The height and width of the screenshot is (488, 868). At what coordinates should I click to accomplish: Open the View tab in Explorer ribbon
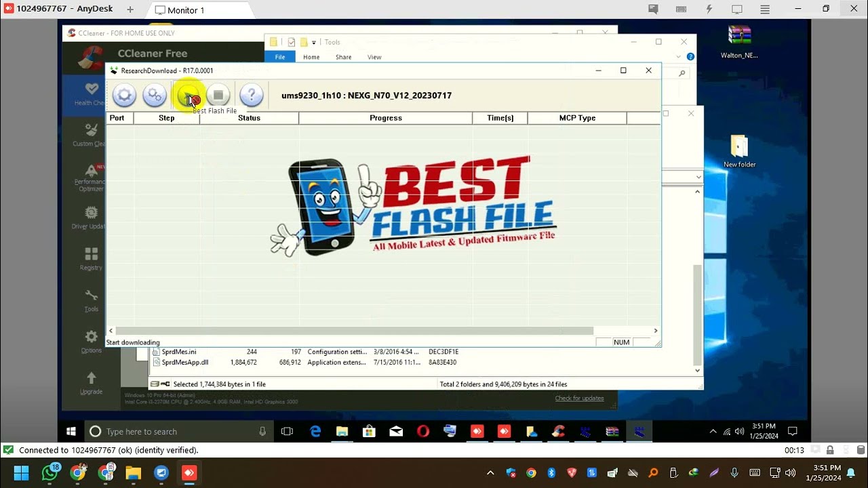pyautogui.click(x=374, y=57)
